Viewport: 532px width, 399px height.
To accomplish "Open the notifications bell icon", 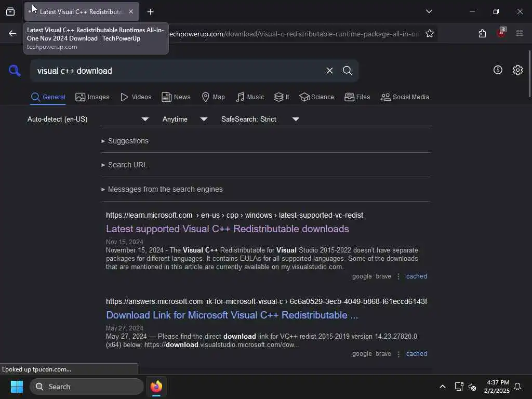I will (517, 387).
